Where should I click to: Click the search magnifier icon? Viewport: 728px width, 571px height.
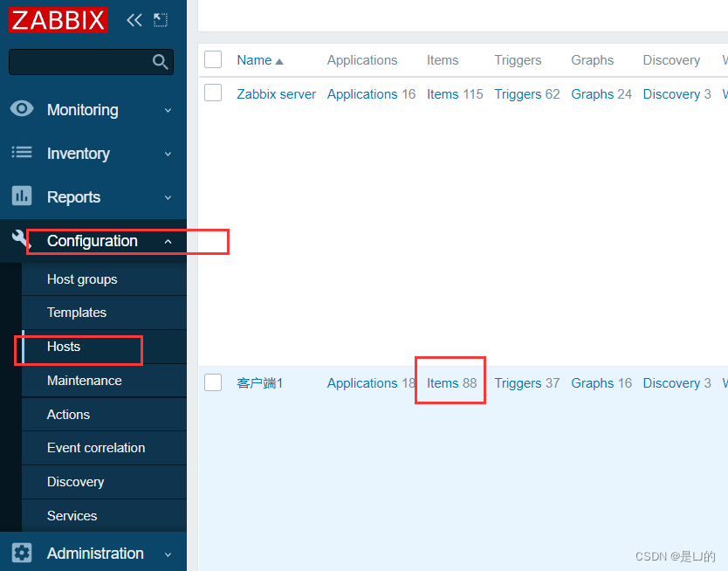click(161, 62)
